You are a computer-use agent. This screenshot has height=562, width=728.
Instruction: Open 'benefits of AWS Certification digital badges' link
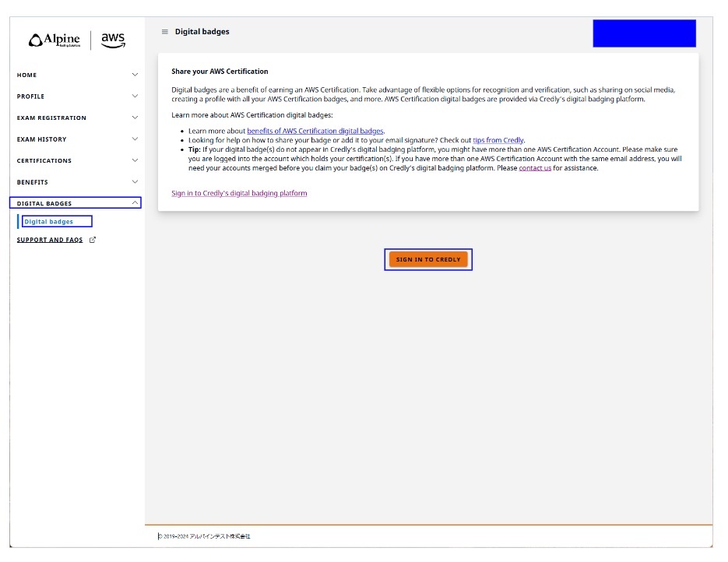click(x=315, y=131)
